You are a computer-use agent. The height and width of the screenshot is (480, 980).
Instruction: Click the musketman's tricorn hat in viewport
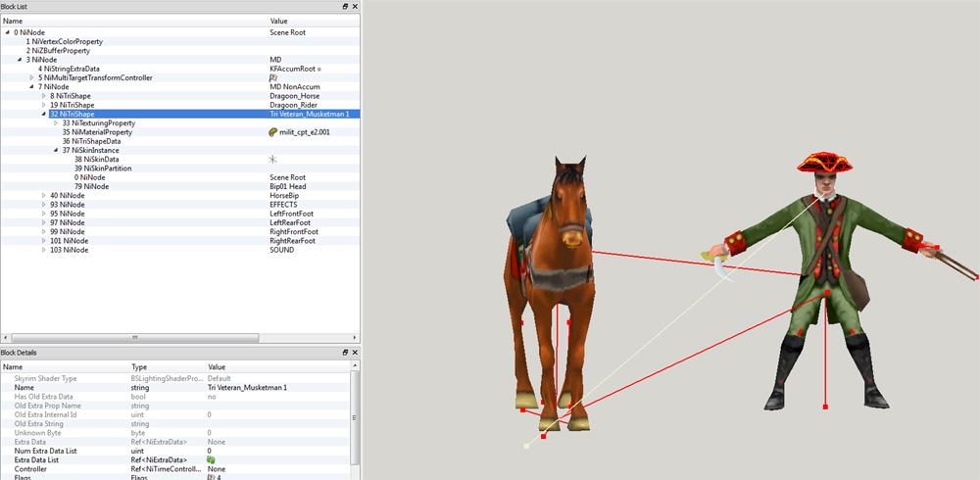point(824,164)
